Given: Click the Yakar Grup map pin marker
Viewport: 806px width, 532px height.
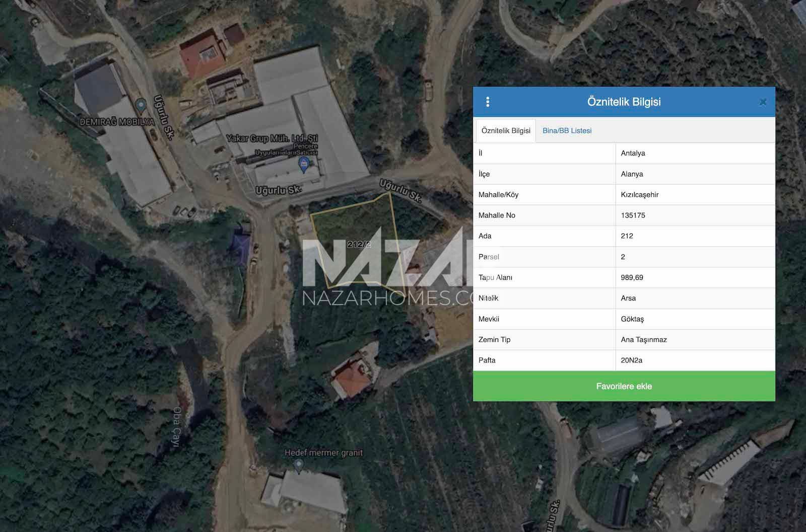Looking at the screenshot, I should [x=304, y=164].
